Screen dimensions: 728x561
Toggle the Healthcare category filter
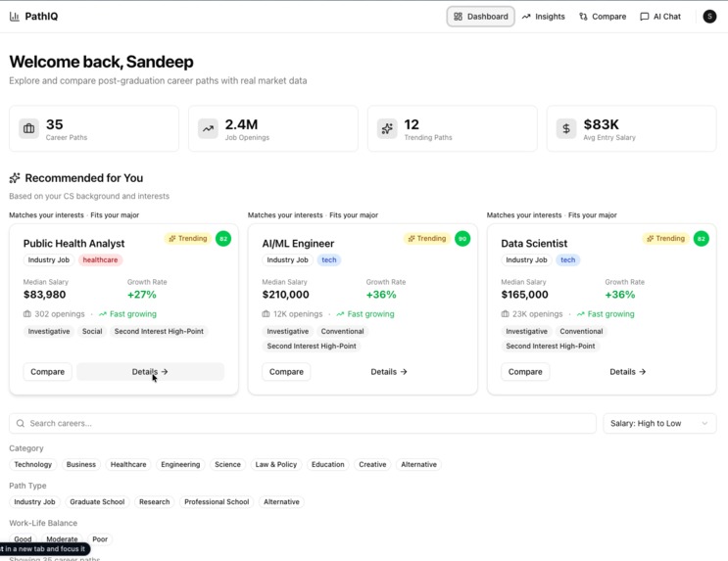click(128, 465)
